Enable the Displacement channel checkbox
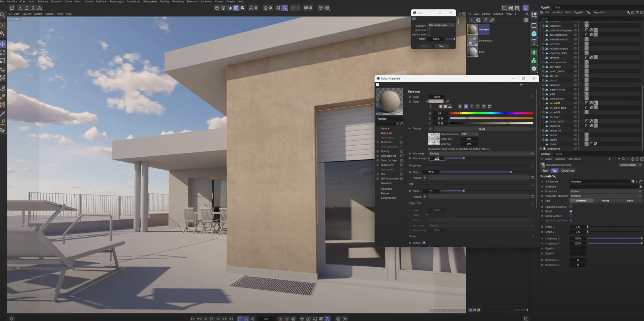The width and height of the screenshot is (644, 321). pyautogui.click(x=402, y=156)
